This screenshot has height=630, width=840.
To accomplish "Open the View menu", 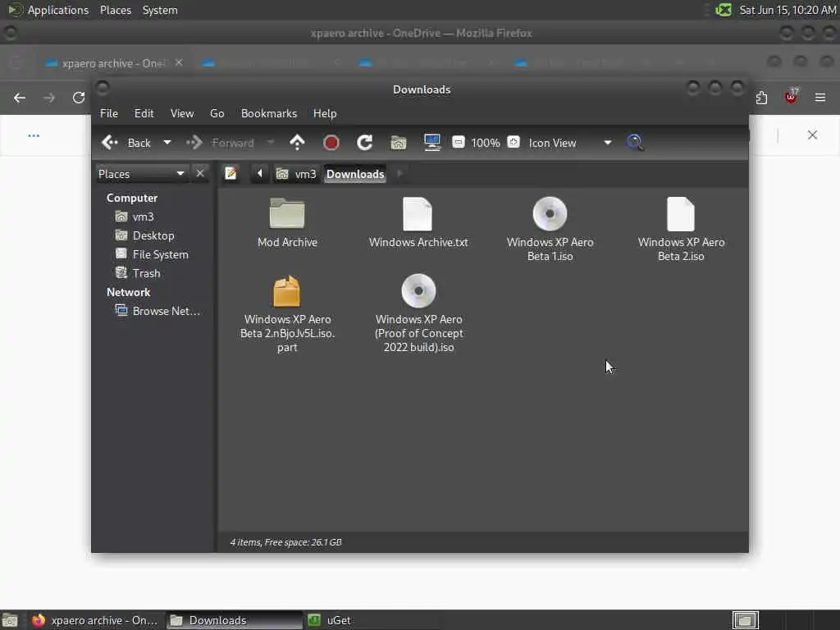I will [x=182, y=113].
